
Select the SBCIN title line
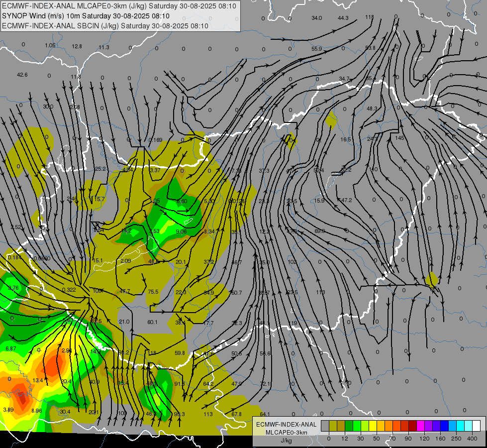click(105, 26)
